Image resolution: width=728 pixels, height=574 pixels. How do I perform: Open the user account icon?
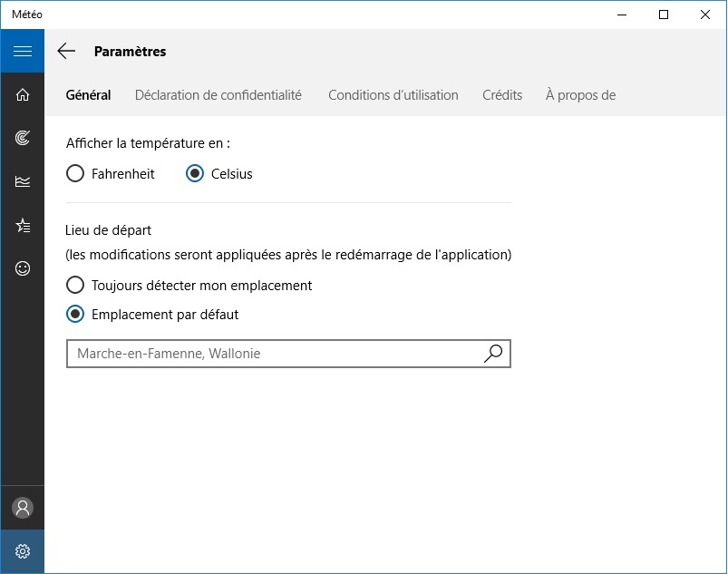pos(23,508)
